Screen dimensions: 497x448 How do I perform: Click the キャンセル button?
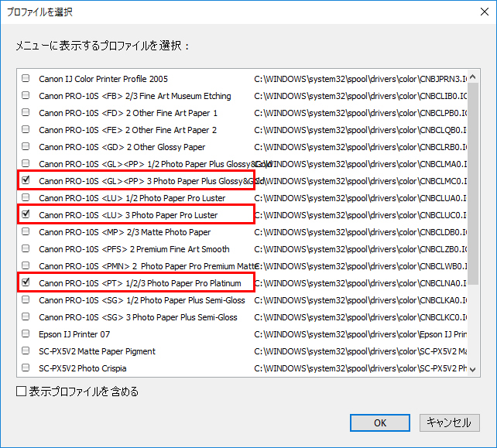(449, 422)
